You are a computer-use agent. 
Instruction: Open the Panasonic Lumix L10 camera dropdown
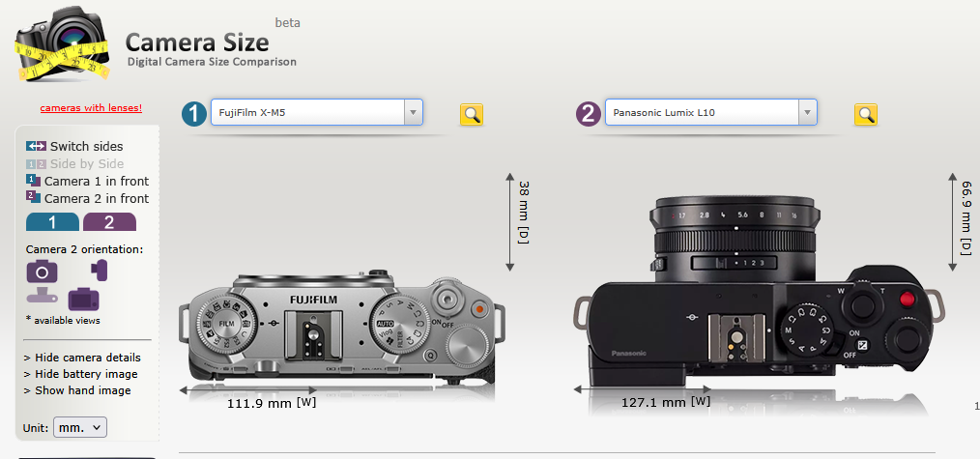coord(710,112)
